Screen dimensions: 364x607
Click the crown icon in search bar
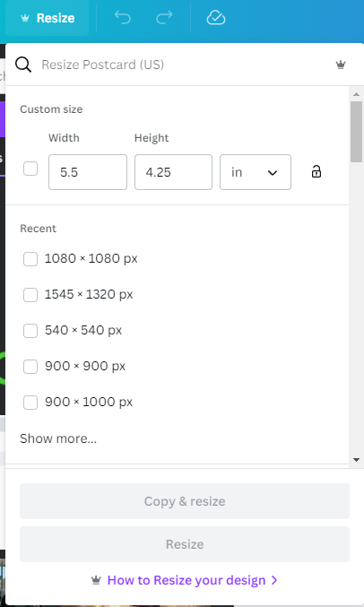[341, 65]
